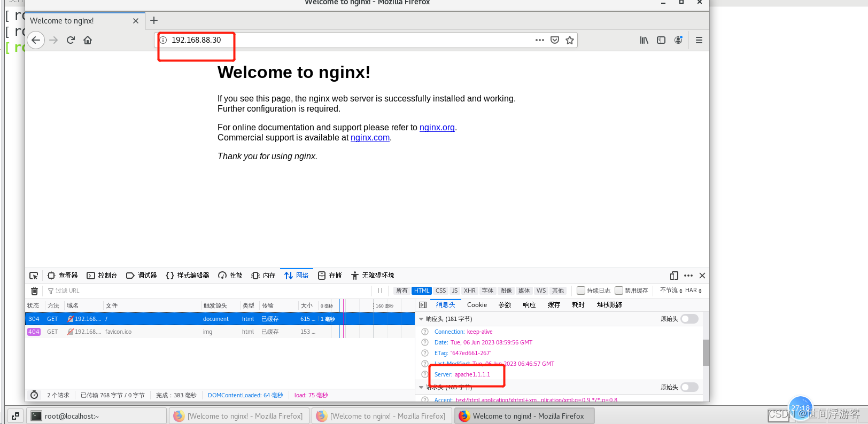This screenshot has height=424, width=868.
Task: Open the 查看器 (Inspector) tab
Action: coord(63,276)
